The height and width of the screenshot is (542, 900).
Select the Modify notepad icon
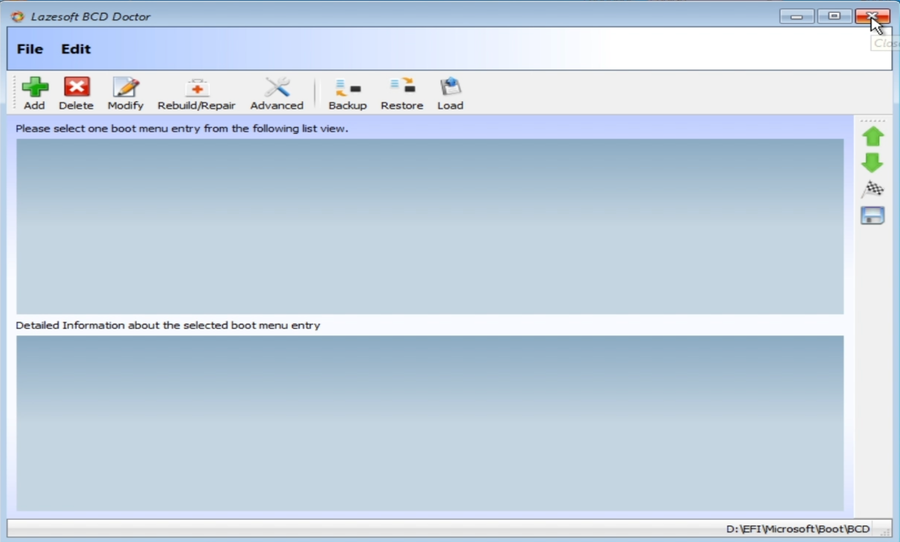pyautogui.click(x=125, y=88)
